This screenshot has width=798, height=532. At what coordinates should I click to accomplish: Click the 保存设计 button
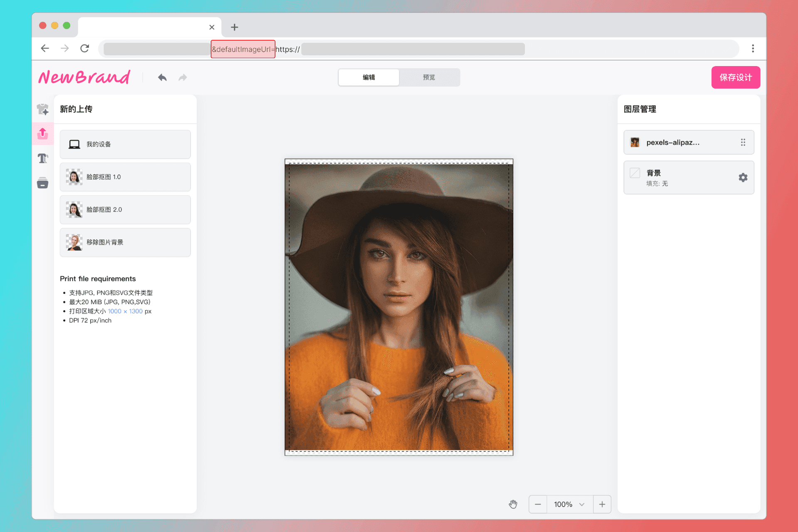[x=735, y=77]
